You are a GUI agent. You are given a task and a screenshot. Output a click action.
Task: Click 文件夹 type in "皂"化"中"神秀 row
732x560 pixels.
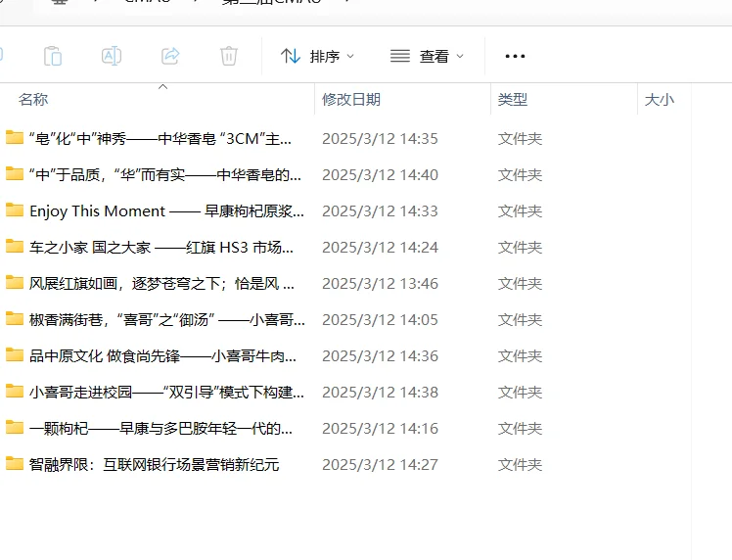coord(520,139)
